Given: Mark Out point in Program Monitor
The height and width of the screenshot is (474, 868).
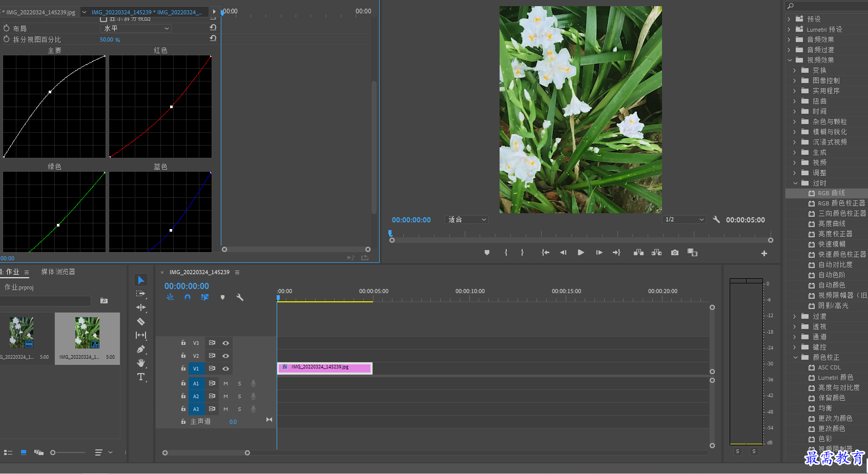Looking at the screenshot, I should (x=522, y=253).
